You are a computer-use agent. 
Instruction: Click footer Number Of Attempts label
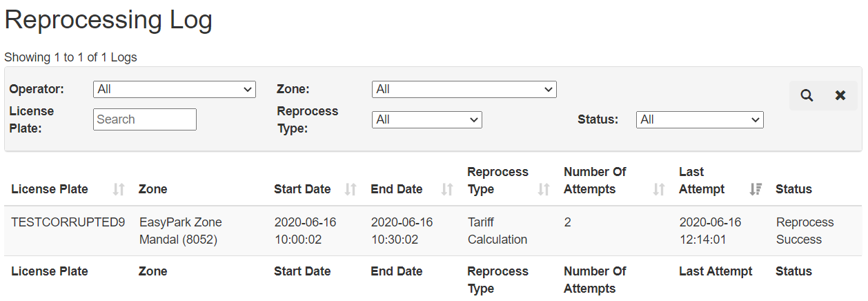[x=595, y=280]
